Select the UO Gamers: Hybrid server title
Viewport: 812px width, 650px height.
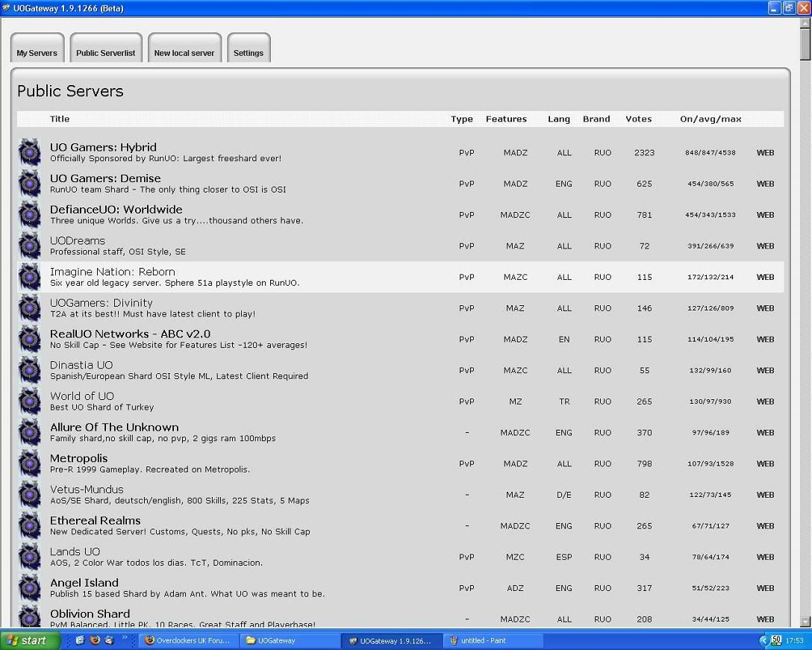coord(103,147)
